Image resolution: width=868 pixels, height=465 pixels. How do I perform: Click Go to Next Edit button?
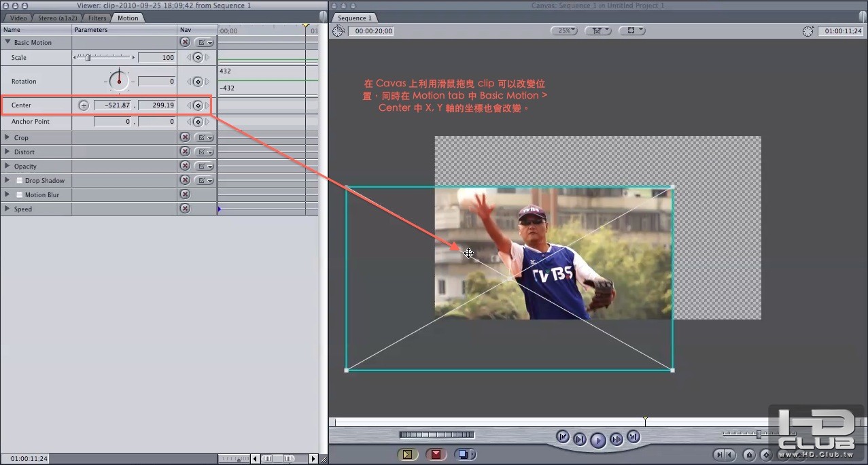(633, 436)
